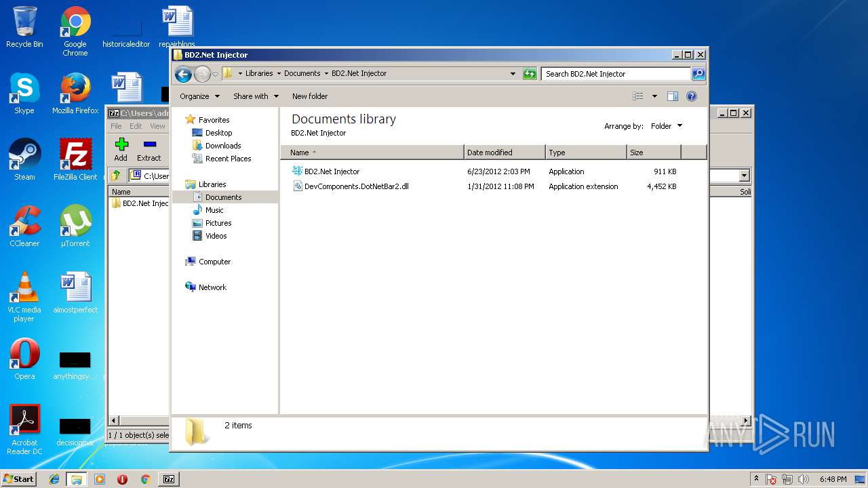The image size is (868, 488).
Task: Select Libraries in navigation pane
Action: (212, 184)
